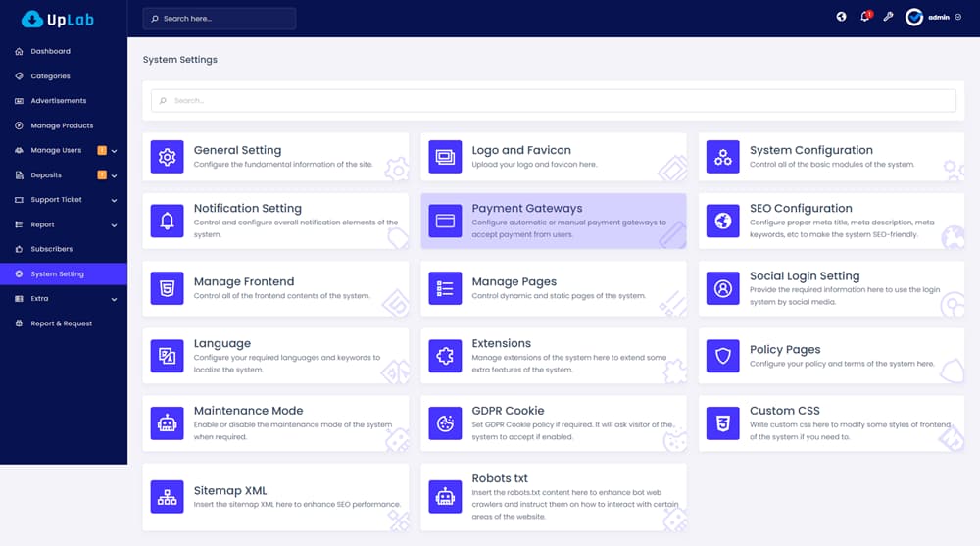This screenshot has width=980, height=546.
Task: Open the General Setting card title
Action: [x=237, y=150]
